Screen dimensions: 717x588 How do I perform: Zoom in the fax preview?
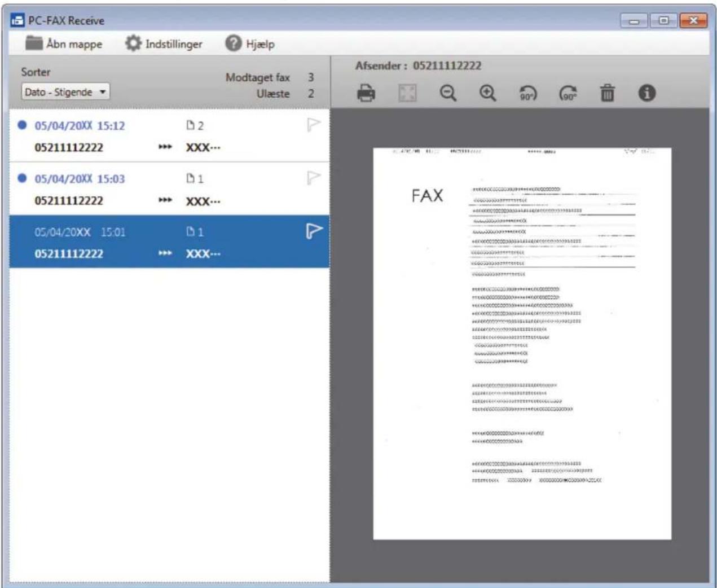[487, 93]
